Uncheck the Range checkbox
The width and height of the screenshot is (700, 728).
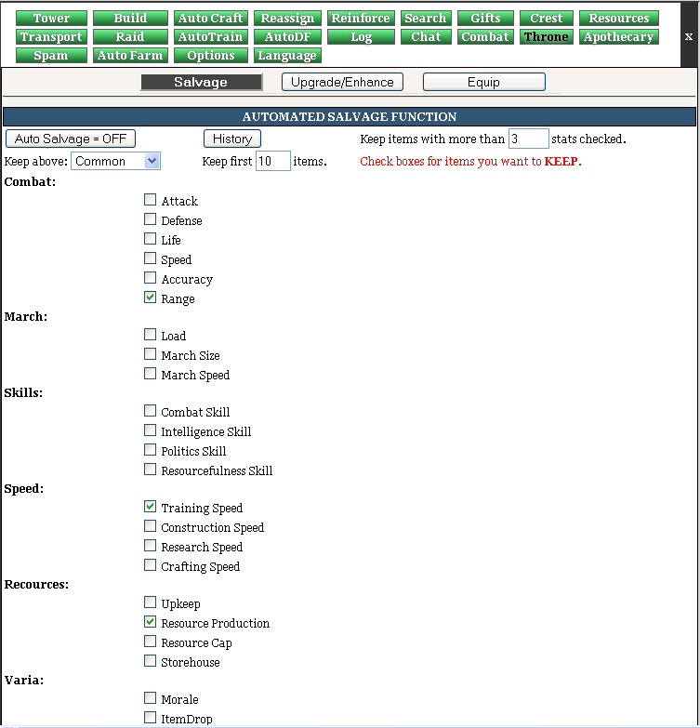pos(150,298)
